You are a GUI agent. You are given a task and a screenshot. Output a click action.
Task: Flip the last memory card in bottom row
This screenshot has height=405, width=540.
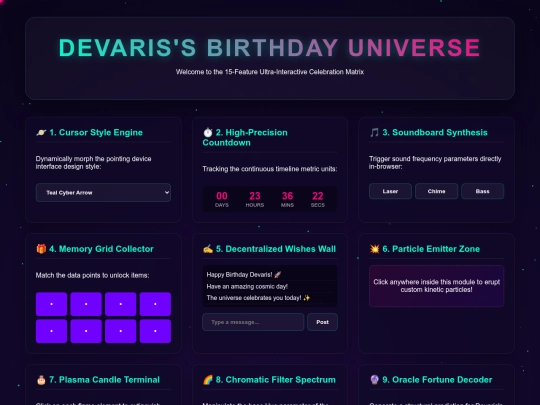pyautogui.click(x=155, y=331)
